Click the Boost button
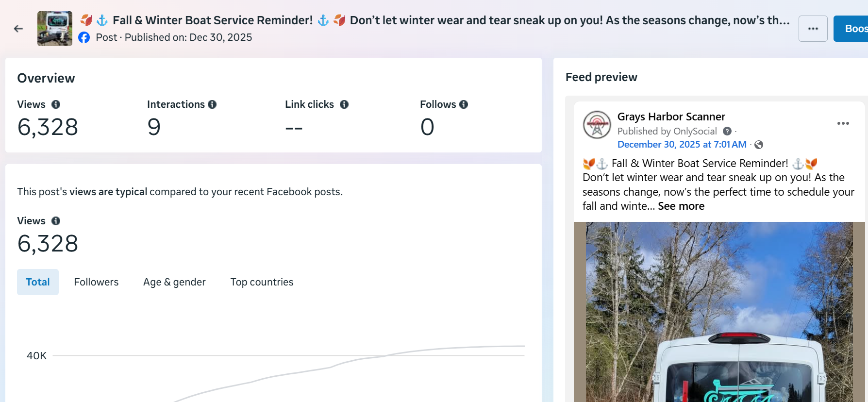Image resolution: width=868 pixels, height=402 pixels. coord(853,29)
